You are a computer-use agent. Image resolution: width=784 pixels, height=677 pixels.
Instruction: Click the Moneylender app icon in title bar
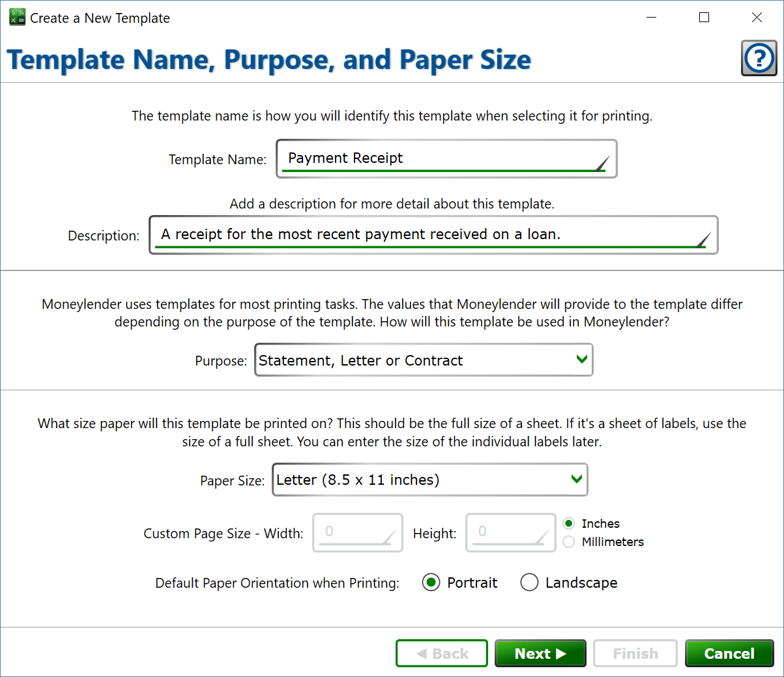(x=17, y=18)
